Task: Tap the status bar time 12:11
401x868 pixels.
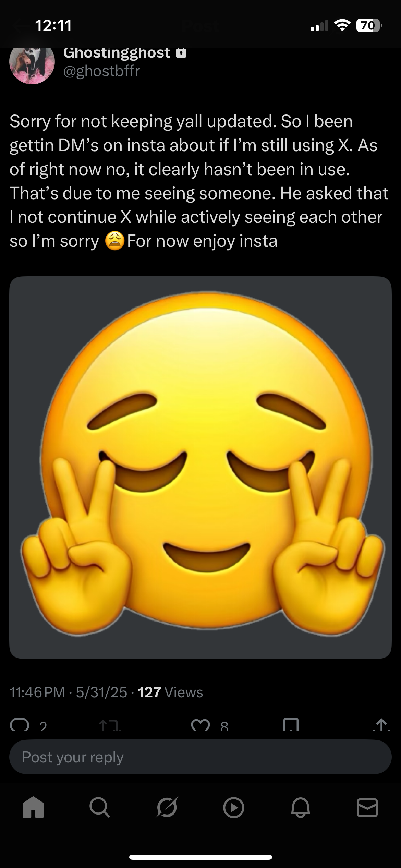Action: pos(53,26)
